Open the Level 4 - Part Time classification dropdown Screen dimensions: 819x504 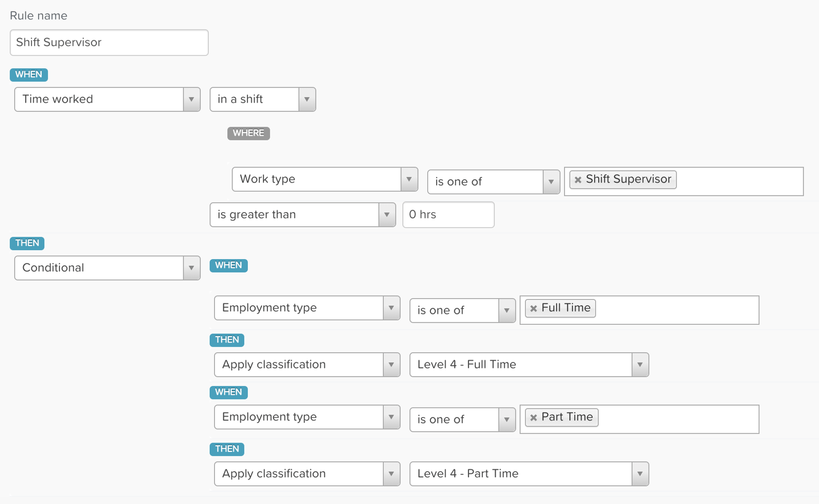(x=639, y=474)
